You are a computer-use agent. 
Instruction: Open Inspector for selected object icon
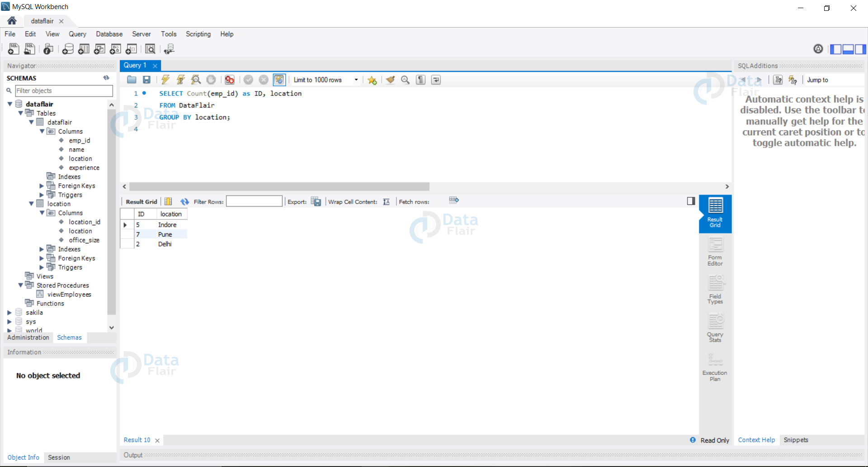(x=48, y=49)
